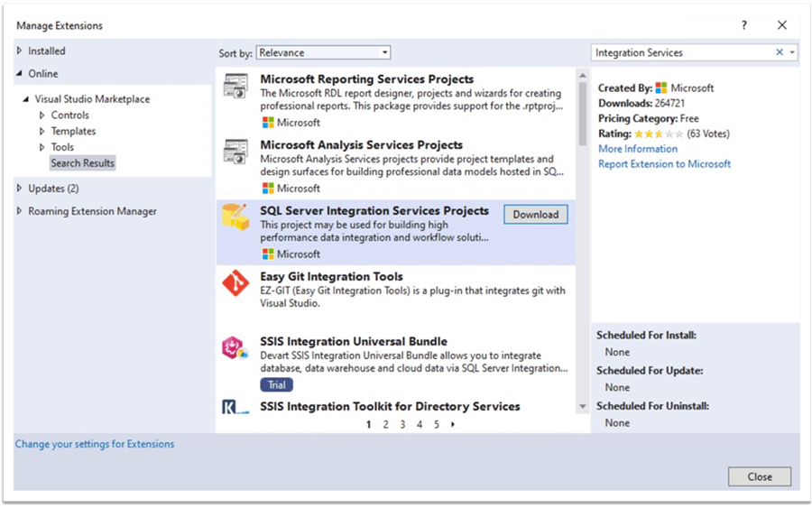Open the search box dropdown arrow
This screenshot has height=508, width=812.
tap(792, 52)
